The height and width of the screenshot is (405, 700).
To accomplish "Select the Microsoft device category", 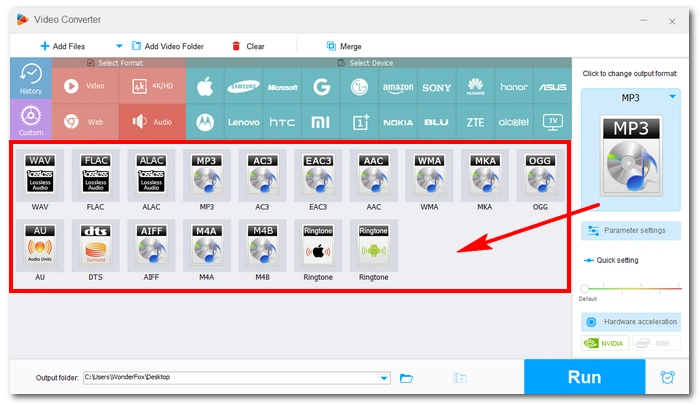I will click(x=282, y=87).
